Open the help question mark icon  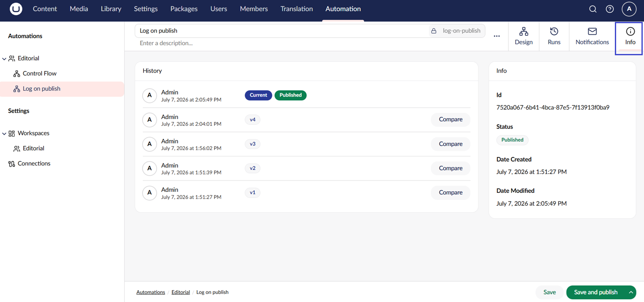tap(610, 9)
